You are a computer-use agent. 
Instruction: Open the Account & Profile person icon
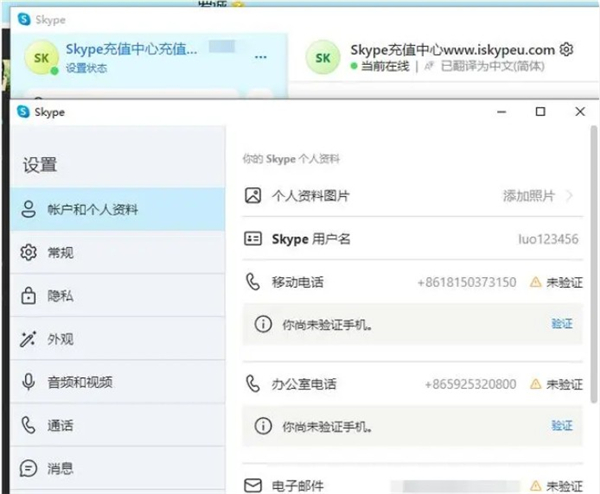(x=29, y=209)
